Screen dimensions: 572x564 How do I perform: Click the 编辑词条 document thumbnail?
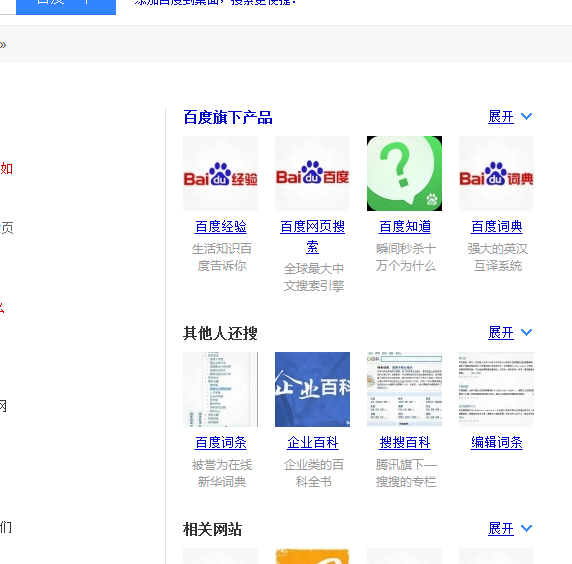(x=496, y=389)
